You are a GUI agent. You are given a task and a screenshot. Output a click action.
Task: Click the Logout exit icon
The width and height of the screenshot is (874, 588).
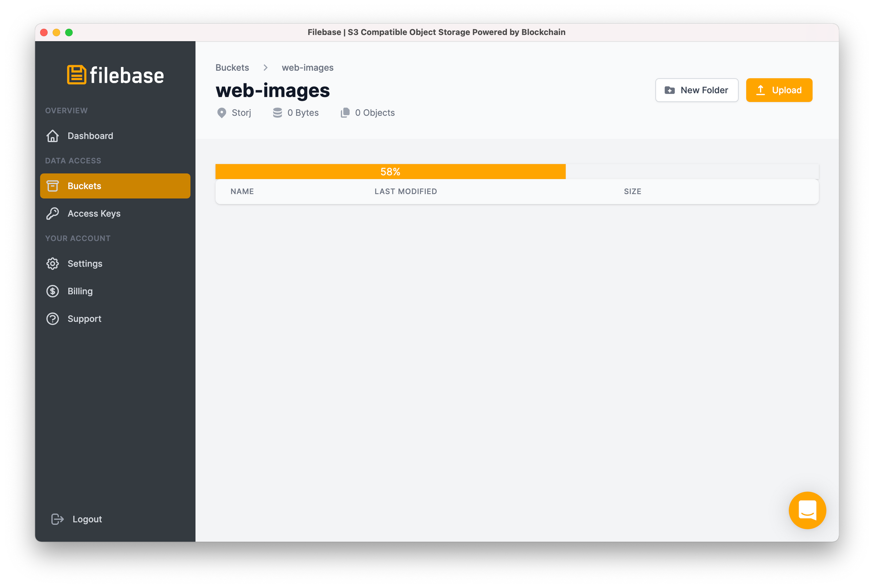57,519
